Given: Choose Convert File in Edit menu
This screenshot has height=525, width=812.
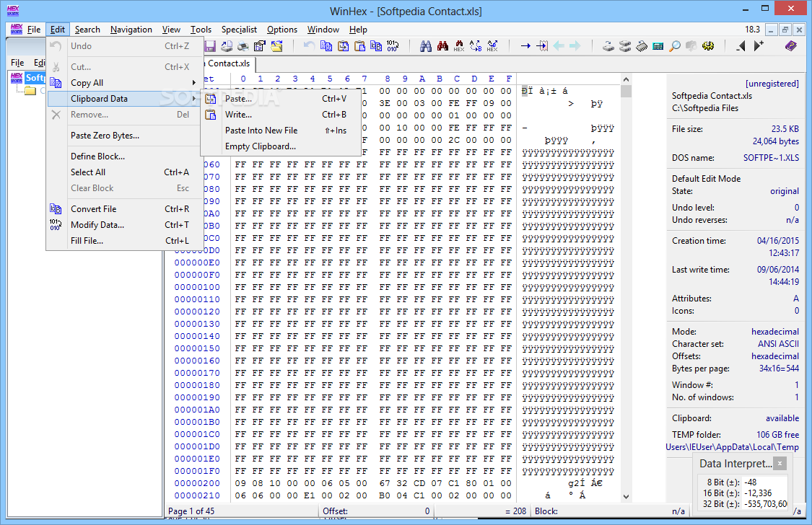Looking at the screenshot, I should [124, 209].
